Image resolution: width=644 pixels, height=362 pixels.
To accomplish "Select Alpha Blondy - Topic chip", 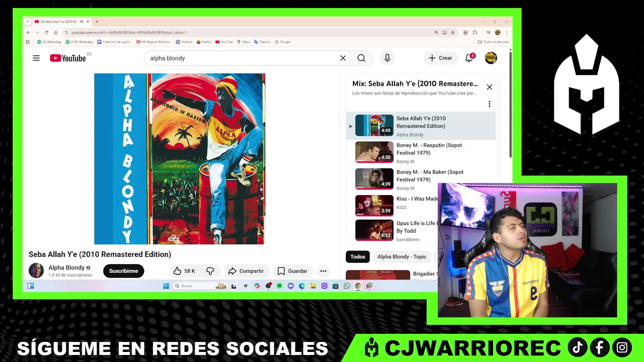I will pyautogui.click(x=402, y=257).
